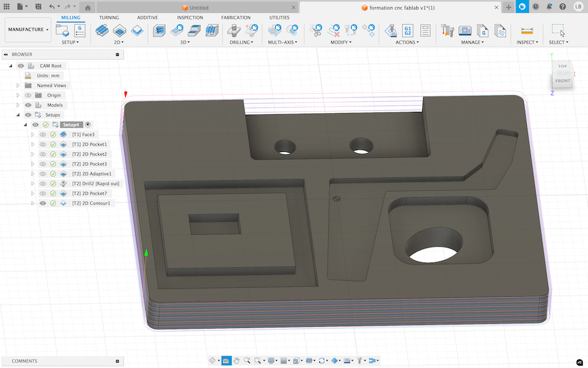
Task: Open the notifications bell
Action: click(x=549, y=6)
